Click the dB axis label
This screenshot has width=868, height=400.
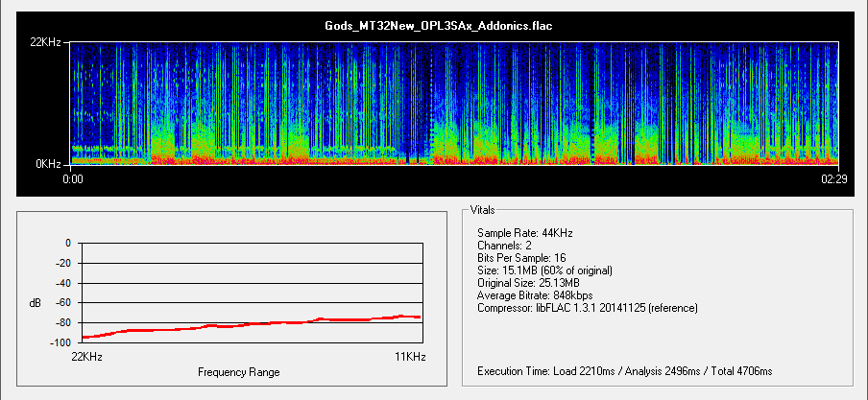coord(35,303)
